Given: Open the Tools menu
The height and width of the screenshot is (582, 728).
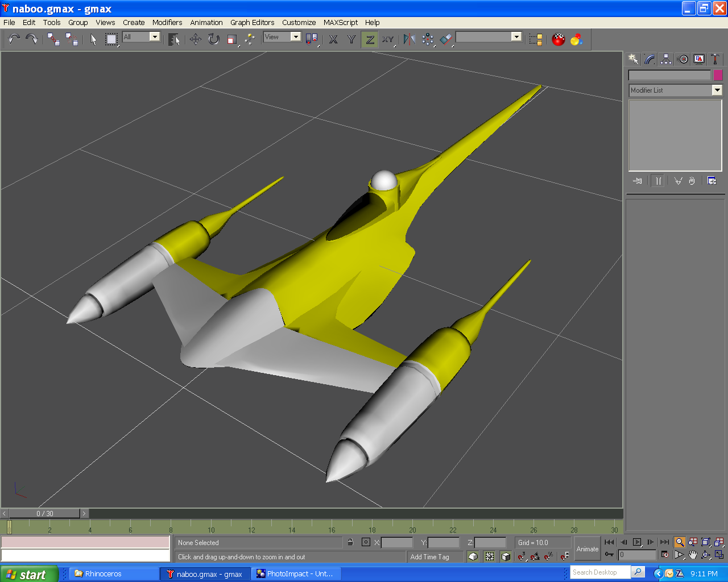Looking at the screenshot, I should [x=52, y=23].
